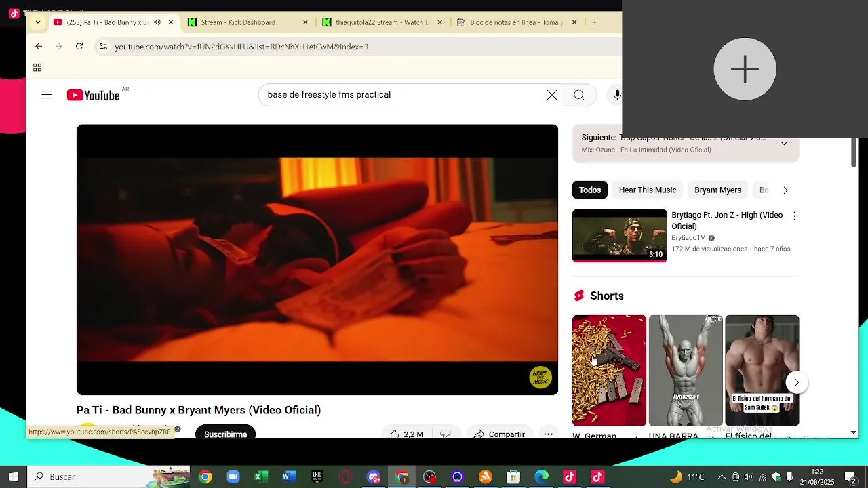Close the Bloc de notas tab
The width and height of the screenshot is (868, 488).
574,22
